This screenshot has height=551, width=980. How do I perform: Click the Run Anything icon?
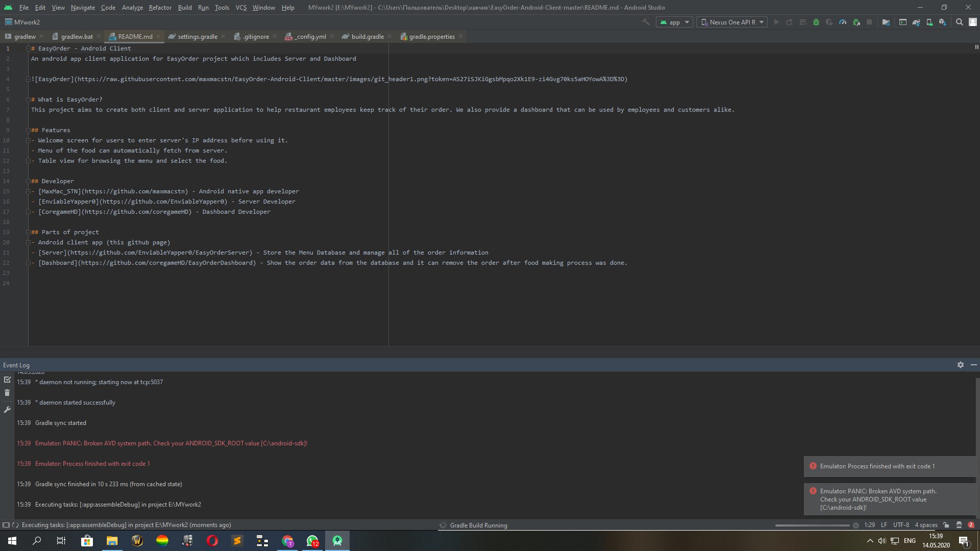(903, 22)
